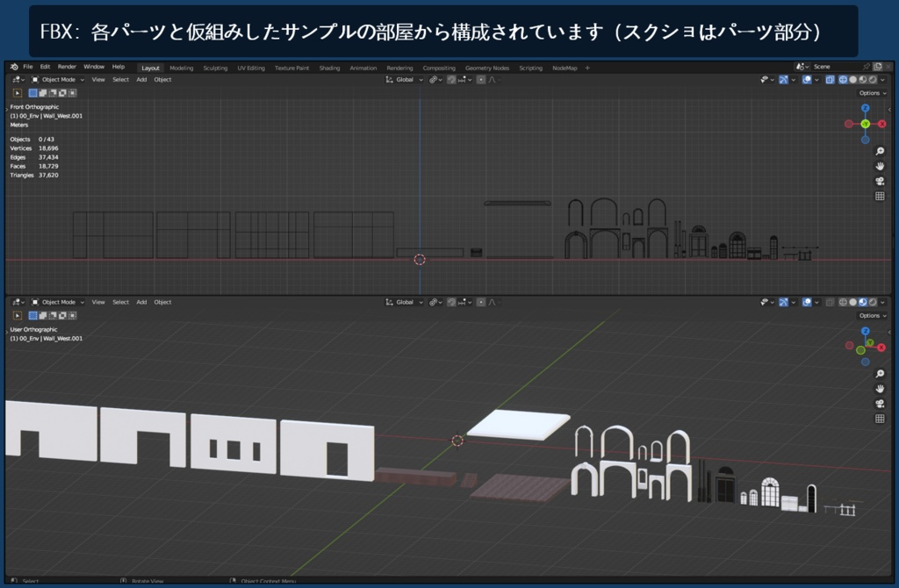
Task: Select the box select tool in lower viewport
Action: (x=18, y=315)
